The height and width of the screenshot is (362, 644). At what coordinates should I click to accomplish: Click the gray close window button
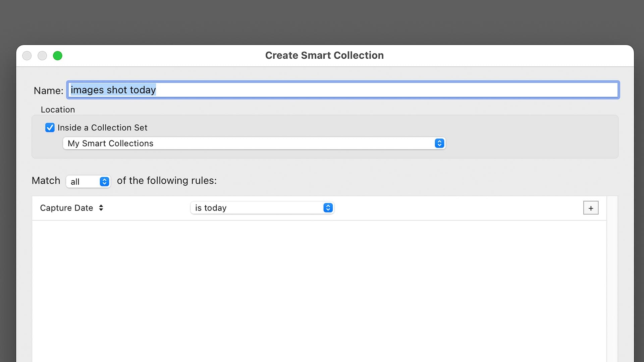coord(27,56)
